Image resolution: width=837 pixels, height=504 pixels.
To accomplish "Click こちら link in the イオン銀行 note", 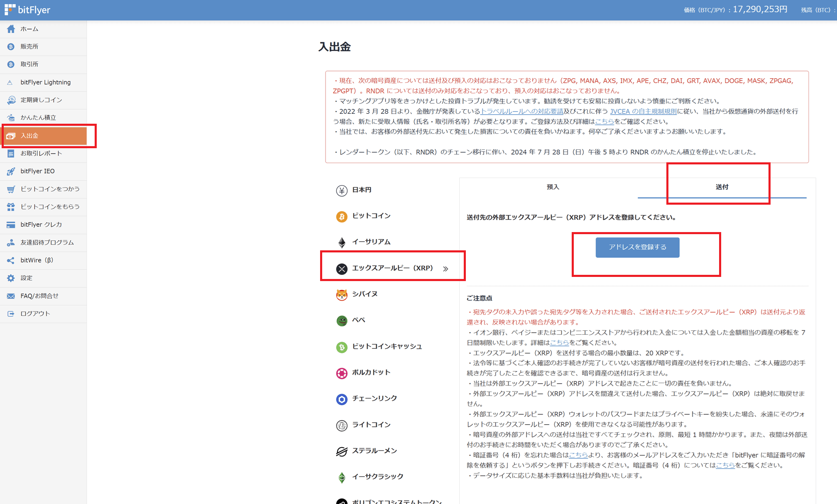I will 559,343.
